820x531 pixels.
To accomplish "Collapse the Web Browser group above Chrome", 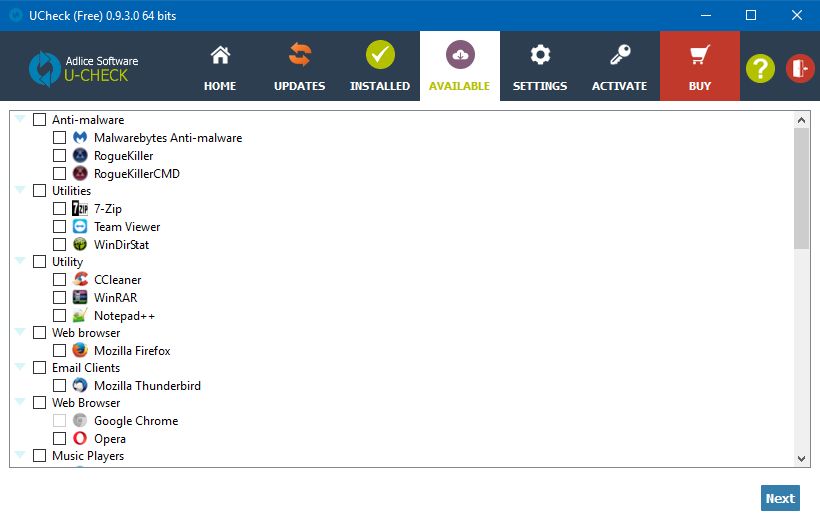I will point(20,402).
